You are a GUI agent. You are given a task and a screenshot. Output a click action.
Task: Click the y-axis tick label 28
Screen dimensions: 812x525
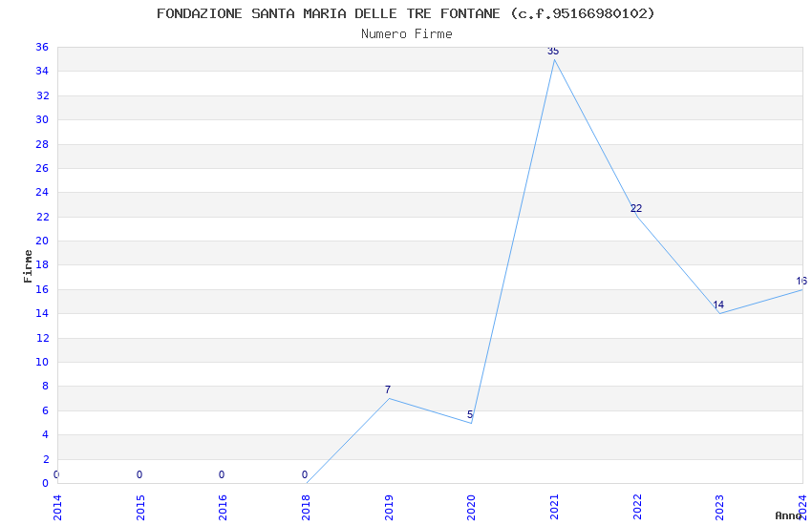click(42, 144)
